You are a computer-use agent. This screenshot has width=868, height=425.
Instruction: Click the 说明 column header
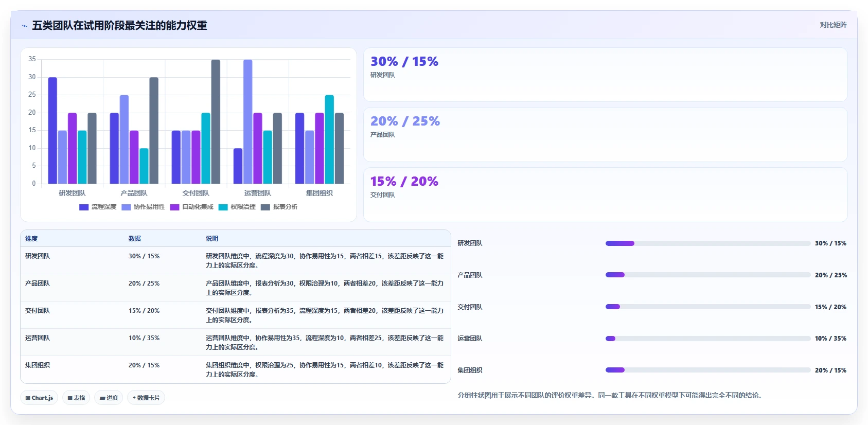(x=212, y=239)
